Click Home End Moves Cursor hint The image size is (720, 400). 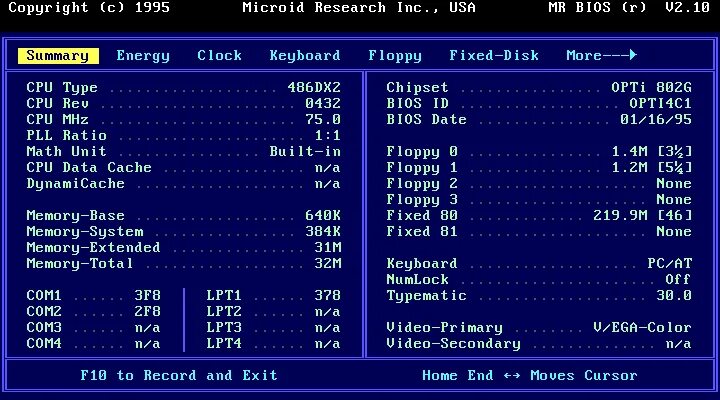pos(530,376)
